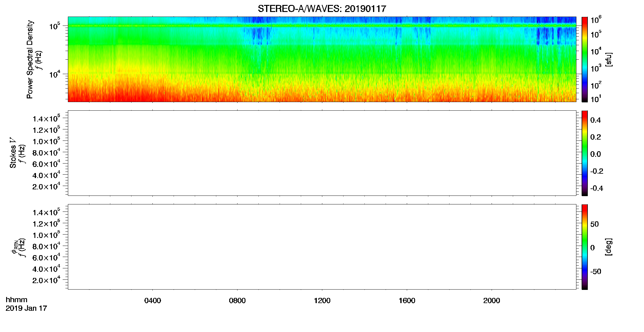644x332 pixels.
Task: Click the phi RTN degrees colorbar
Action: 584,247
